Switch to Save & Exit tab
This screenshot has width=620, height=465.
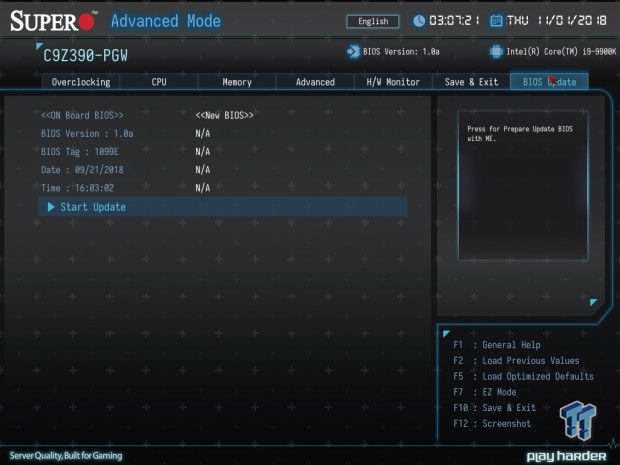(471, 82)
